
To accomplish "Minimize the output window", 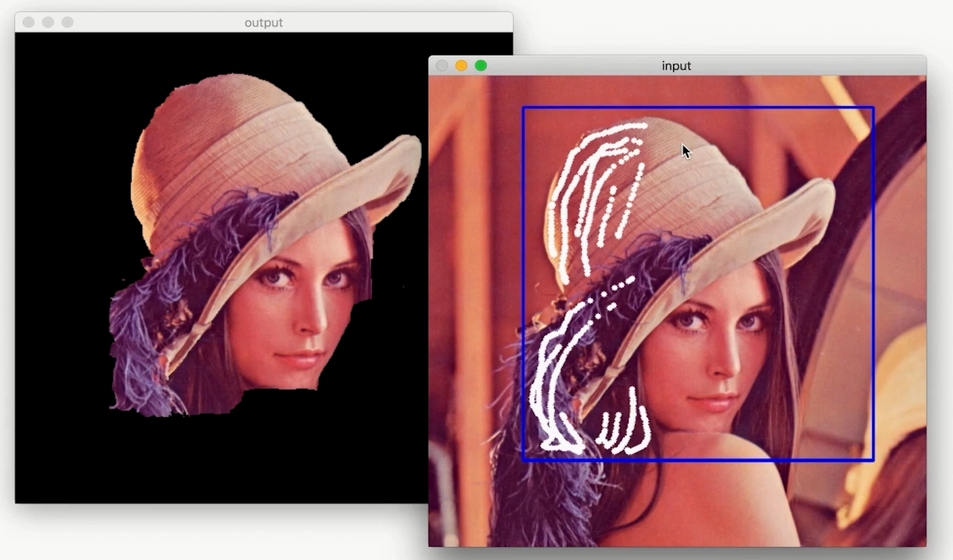I will click(x=48, y=23).
